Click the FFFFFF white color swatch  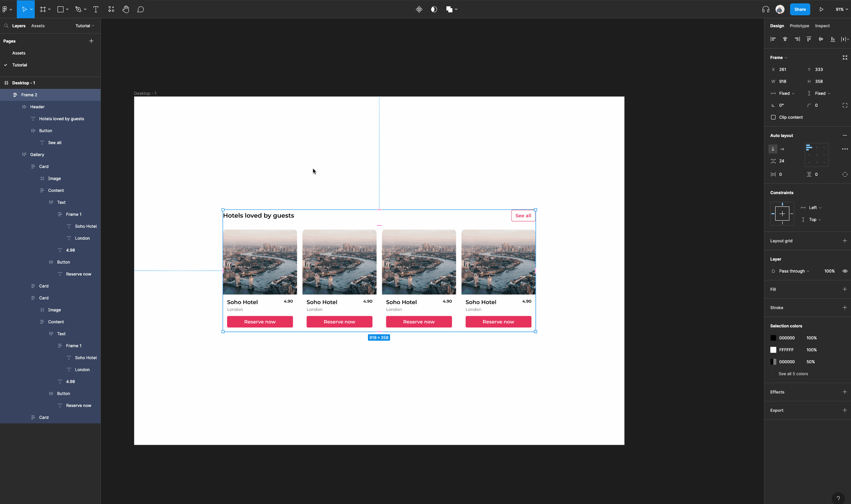point(773,350)
